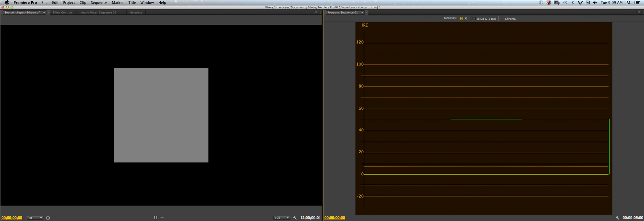Open the Sequence menu
This screenshot has width=644, height=221.
[x=99, y=3]
